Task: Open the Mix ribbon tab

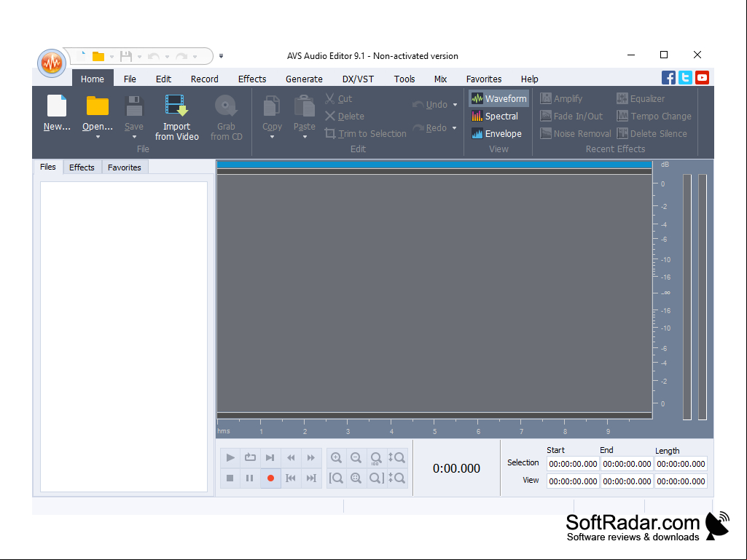Action: (440, 79)
